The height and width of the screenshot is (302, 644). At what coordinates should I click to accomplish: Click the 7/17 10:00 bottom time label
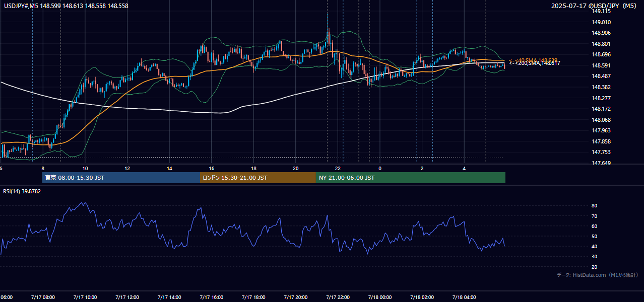[x=85, y=297]
